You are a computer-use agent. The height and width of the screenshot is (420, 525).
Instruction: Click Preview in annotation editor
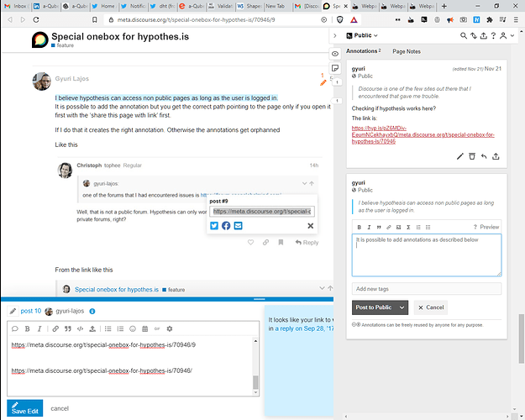[490, 227]
